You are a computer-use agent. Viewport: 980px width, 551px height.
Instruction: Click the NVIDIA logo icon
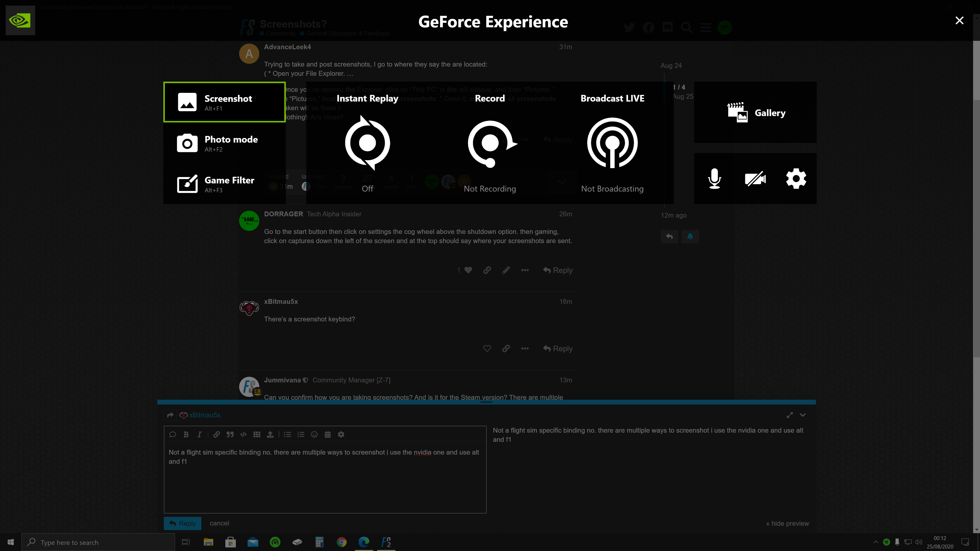(x=20, y=20)
